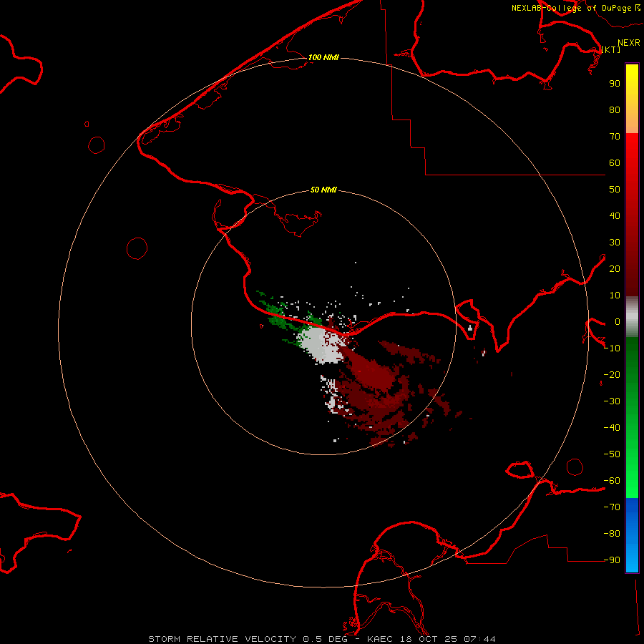This screenshot has width=644, height=644.
Task: Click the "[KT]" units label
Action: [611, 49]
